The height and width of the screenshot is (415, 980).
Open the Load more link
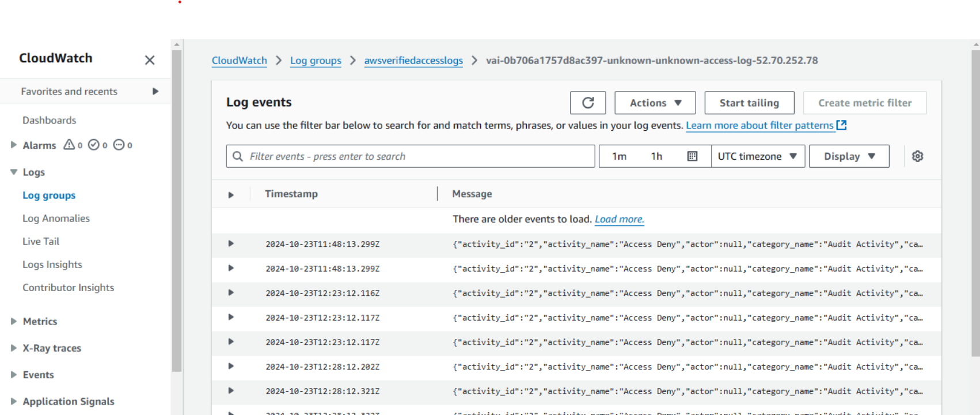(619, 219)
